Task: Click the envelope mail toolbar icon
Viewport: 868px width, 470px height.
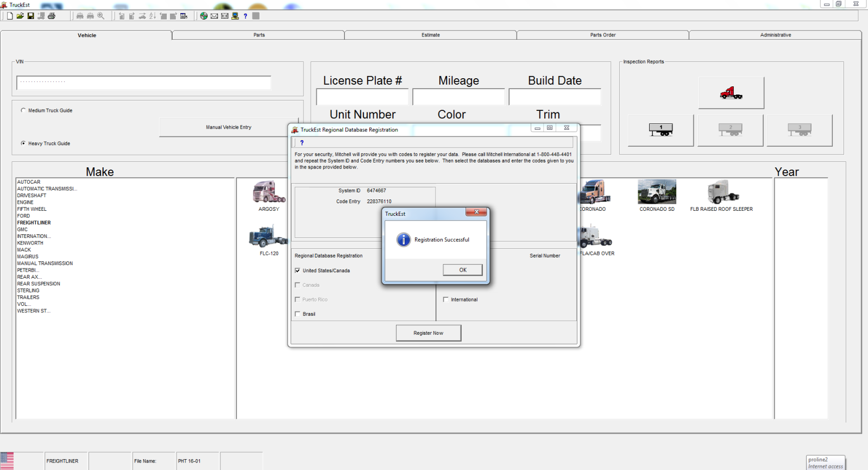Action: click(214, 16)
